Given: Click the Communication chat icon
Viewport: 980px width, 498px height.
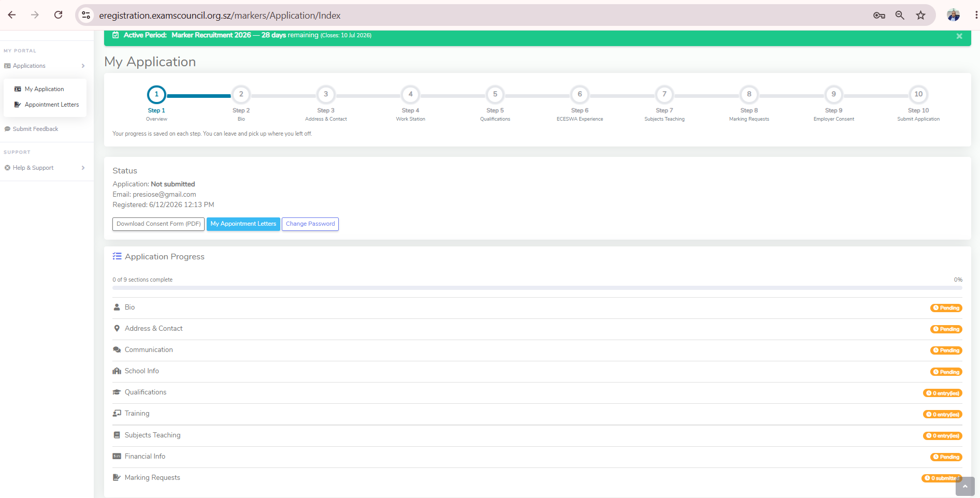Looking at the screenshot, I should pos(117,350).
